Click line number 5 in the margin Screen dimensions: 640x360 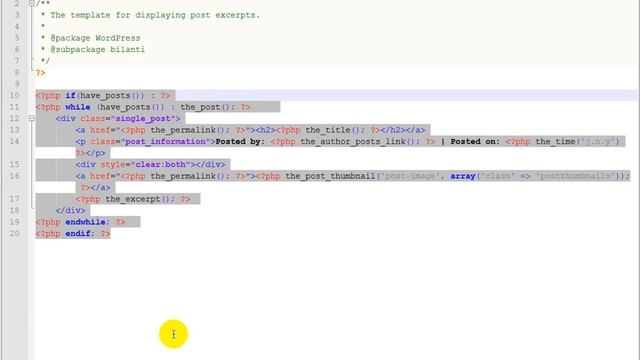pyautogui.click(x=17, y=38)
